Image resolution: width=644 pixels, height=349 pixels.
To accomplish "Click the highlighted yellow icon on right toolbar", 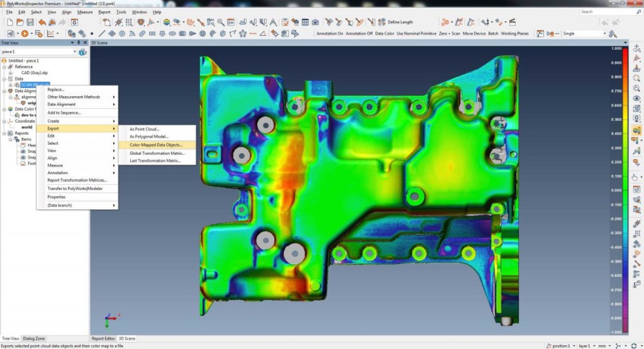I will pyautogui.click(x=636, y=130).
